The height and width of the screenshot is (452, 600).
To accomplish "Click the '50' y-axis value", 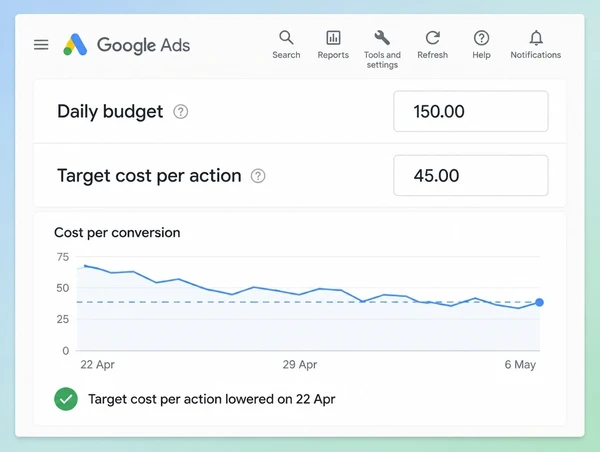I will (63, 288).
